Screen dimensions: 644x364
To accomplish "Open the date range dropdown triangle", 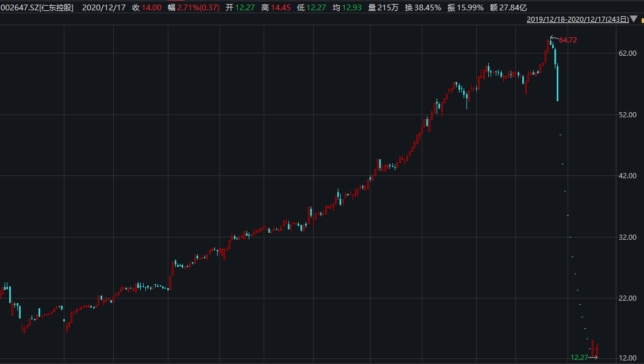I will pos(634,19).
